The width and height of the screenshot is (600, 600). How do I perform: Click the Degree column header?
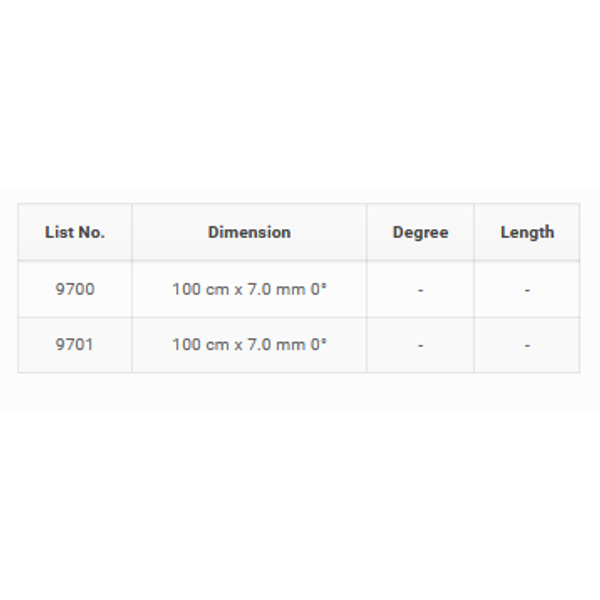420,232
